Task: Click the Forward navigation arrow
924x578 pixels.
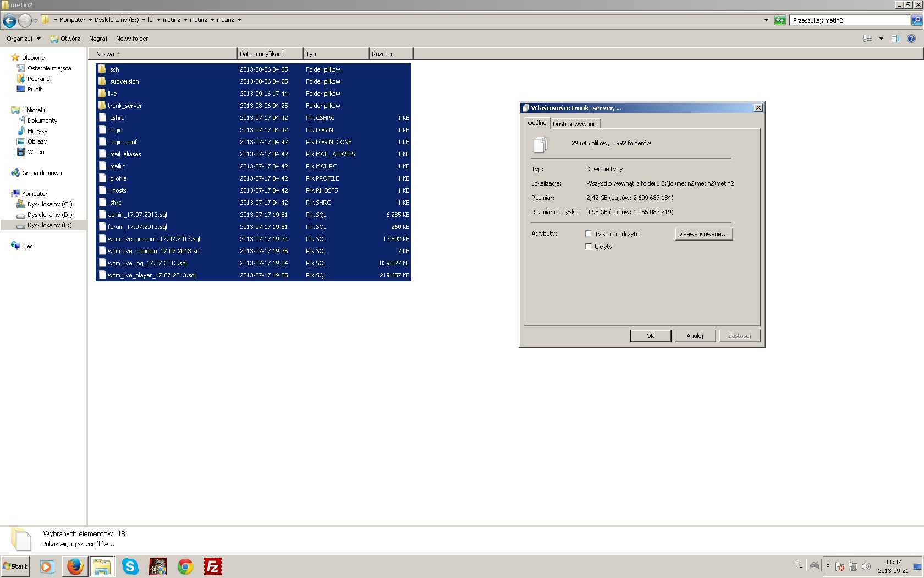Action: point(25,21)
